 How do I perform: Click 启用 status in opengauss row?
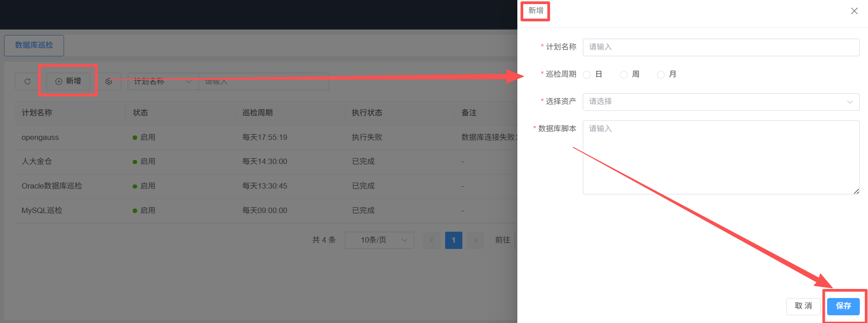(148, 137)
